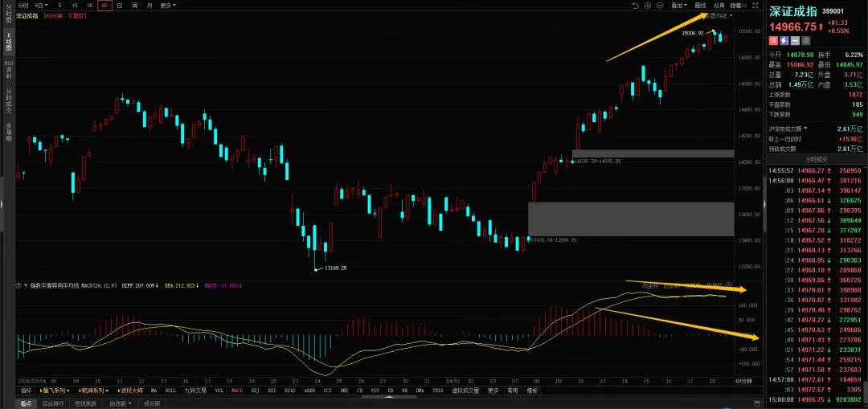The image size is (868, 409).
Task: Select the 15 minute period
Action: (x=75, y=5)
